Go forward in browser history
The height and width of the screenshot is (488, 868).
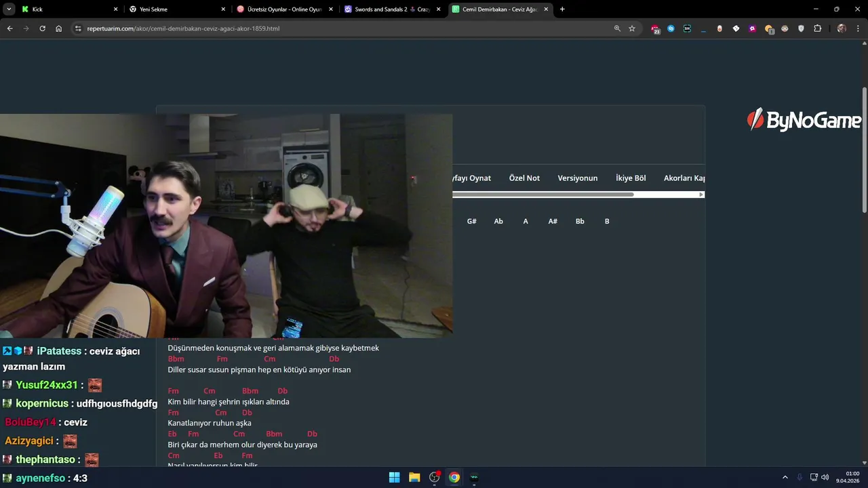pos(26,28)
